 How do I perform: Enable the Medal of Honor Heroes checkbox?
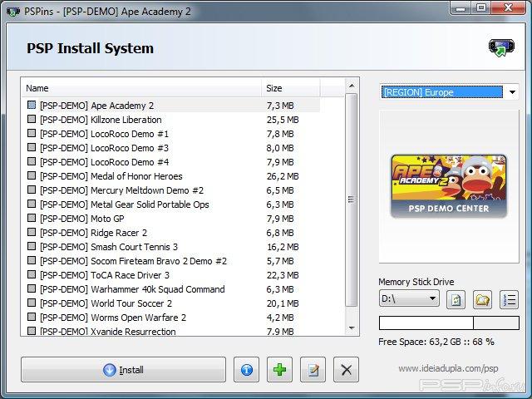pos(32,175)
